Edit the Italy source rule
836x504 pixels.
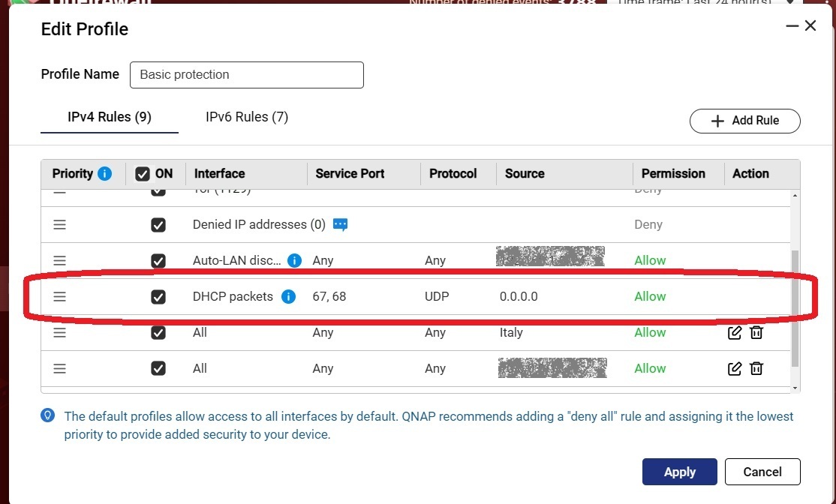coord(735,332)
